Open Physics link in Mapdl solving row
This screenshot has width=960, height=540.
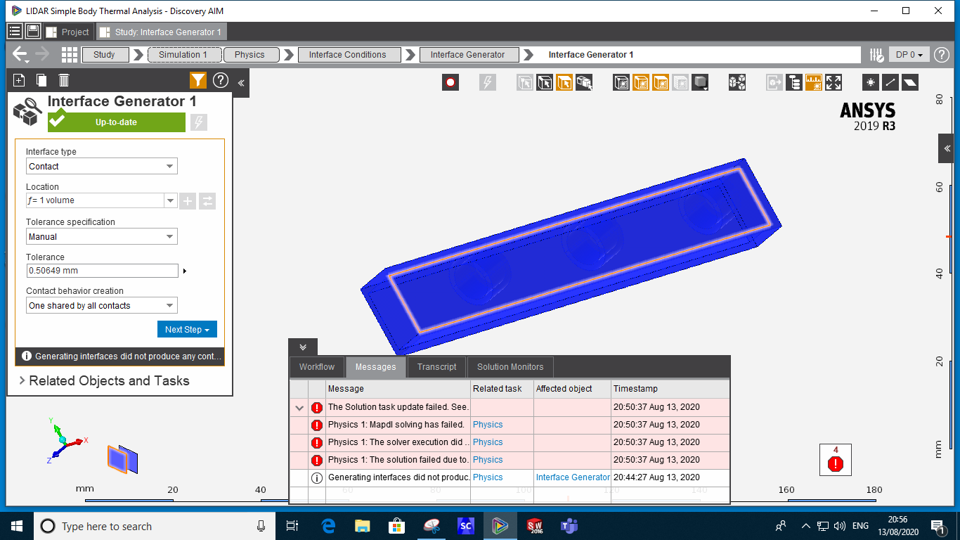[487, 424]
